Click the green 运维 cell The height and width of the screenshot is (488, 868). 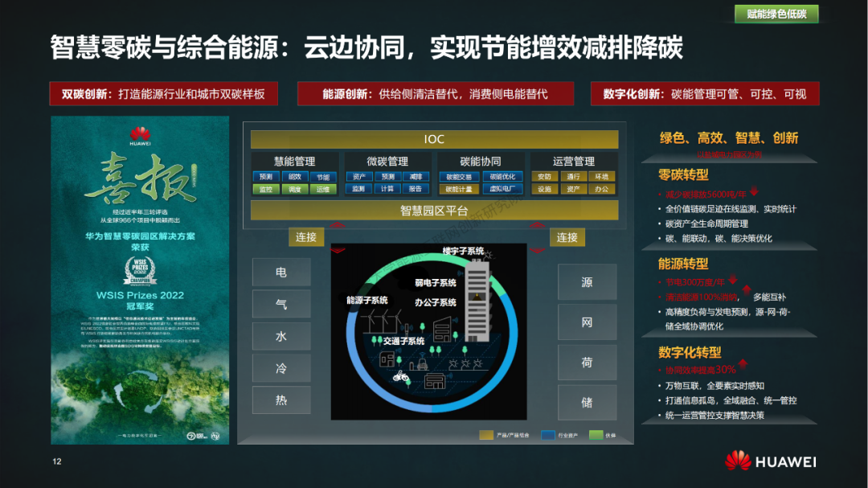click(323, 190)
